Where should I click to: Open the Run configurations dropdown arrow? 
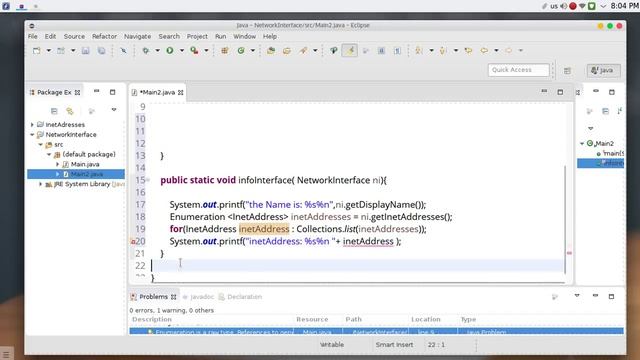[x=182, y=51]
